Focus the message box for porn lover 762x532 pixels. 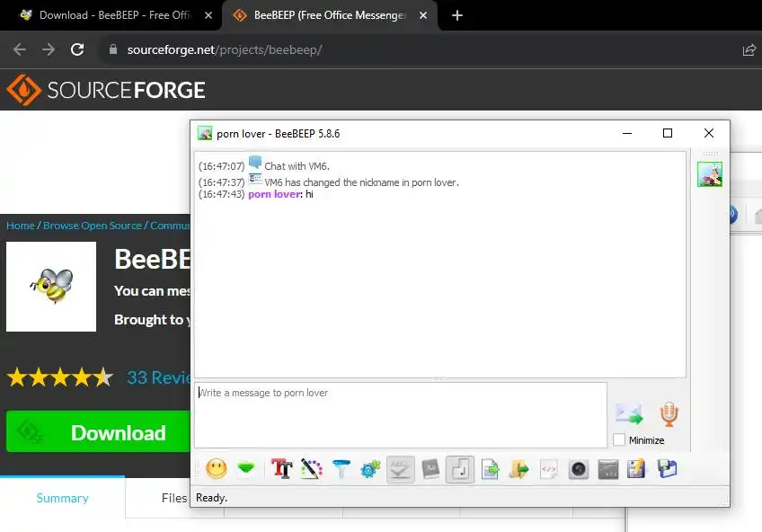(401, 415)
